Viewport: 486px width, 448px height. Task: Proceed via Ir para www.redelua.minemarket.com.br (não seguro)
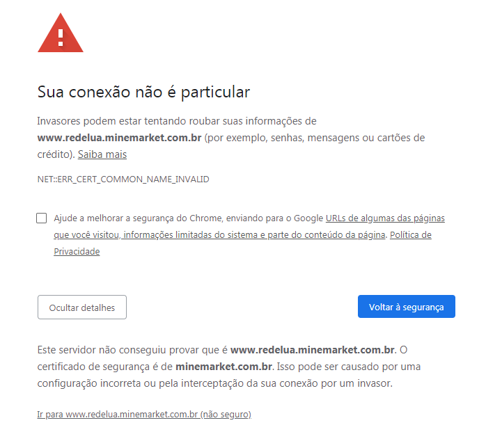point(144,414)
